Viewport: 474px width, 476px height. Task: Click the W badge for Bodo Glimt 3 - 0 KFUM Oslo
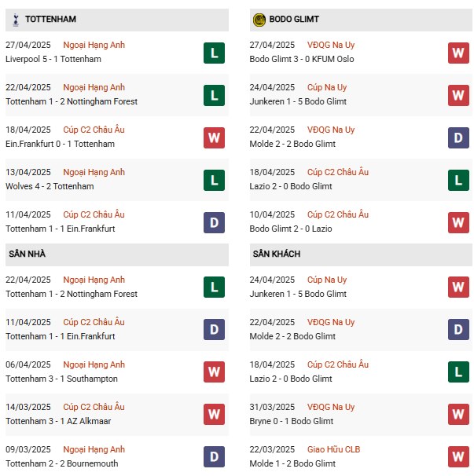click(459, 53)
